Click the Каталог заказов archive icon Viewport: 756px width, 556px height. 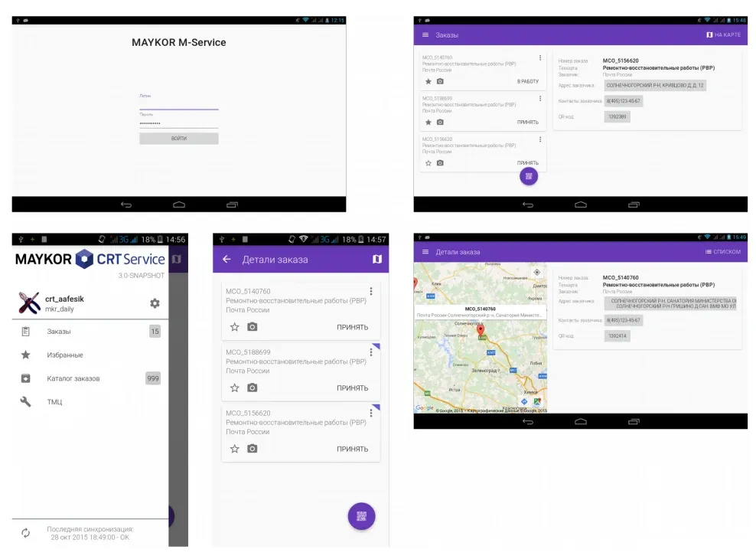pyautogui.click(x=25, y=378)
